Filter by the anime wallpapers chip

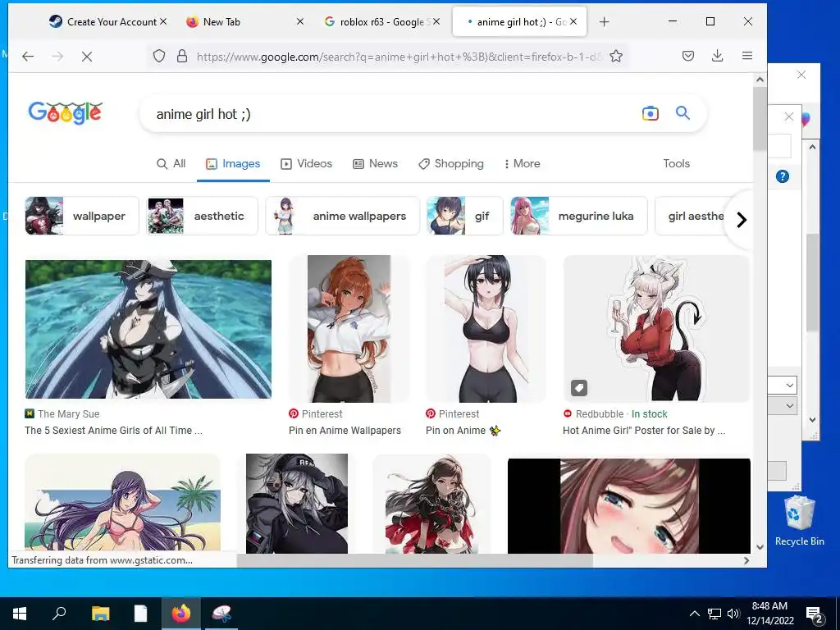point(342,216)
